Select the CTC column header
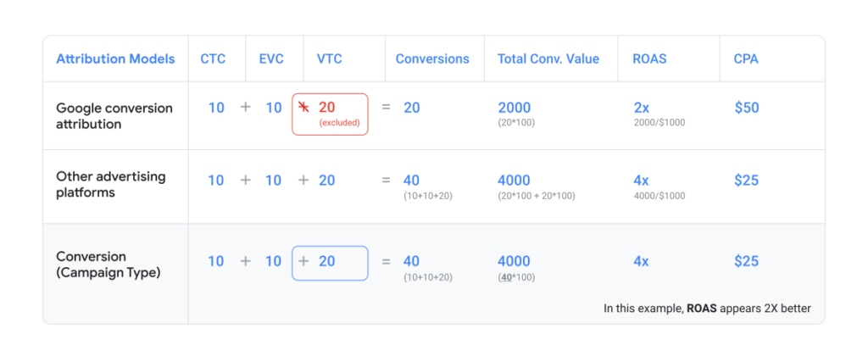This screenshot has width=868, height=362. click(x=213, y=59)
